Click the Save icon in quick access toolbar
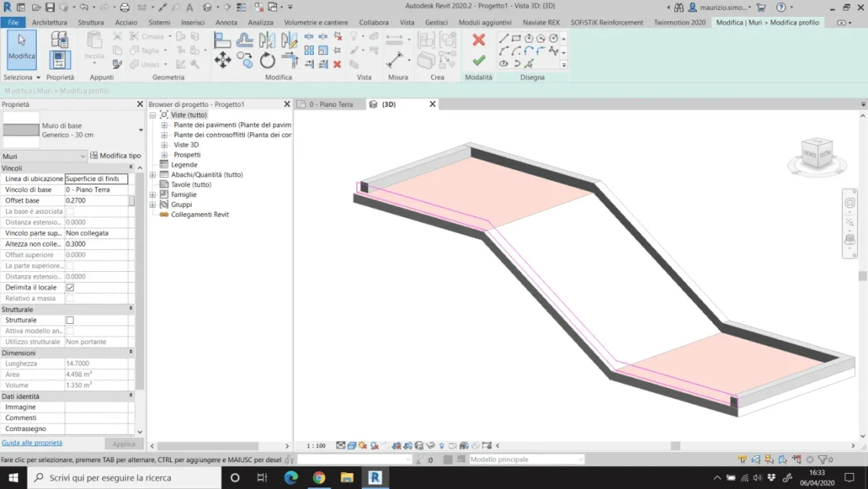The image size is (868, 489). [x=50, y=7]
